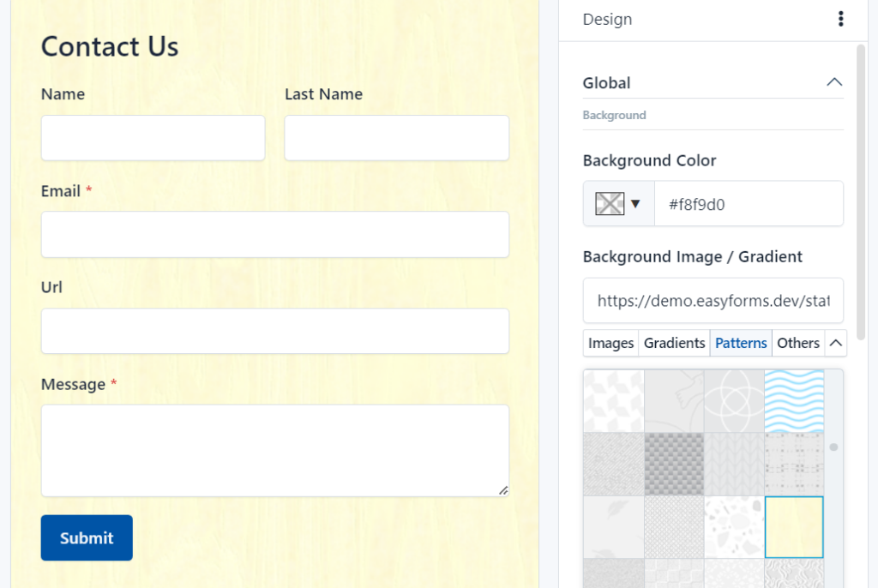Screen dimensions: 878x588
Task: Click into the Email input field
Action: pos(275,235)
